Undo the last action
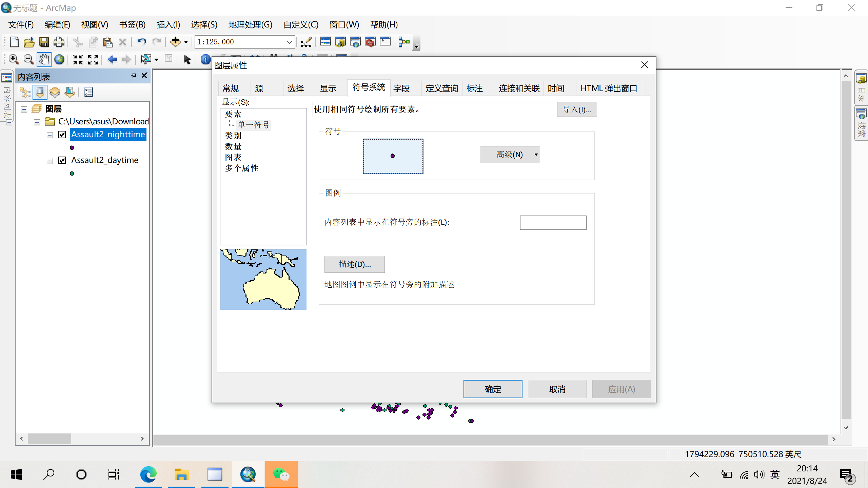Viewport: 868px width, 488px height. [x=141, y=42]
